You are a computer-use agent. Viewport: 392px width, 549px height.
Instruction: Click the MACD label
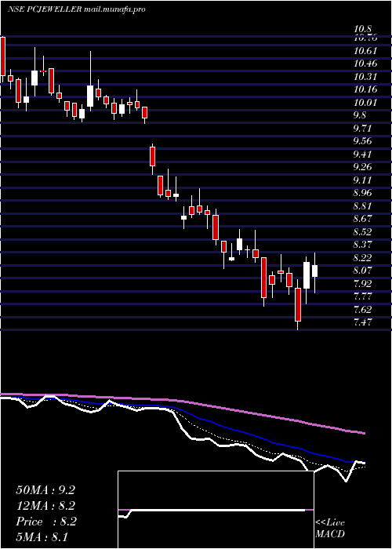click(x=330, y=534)
